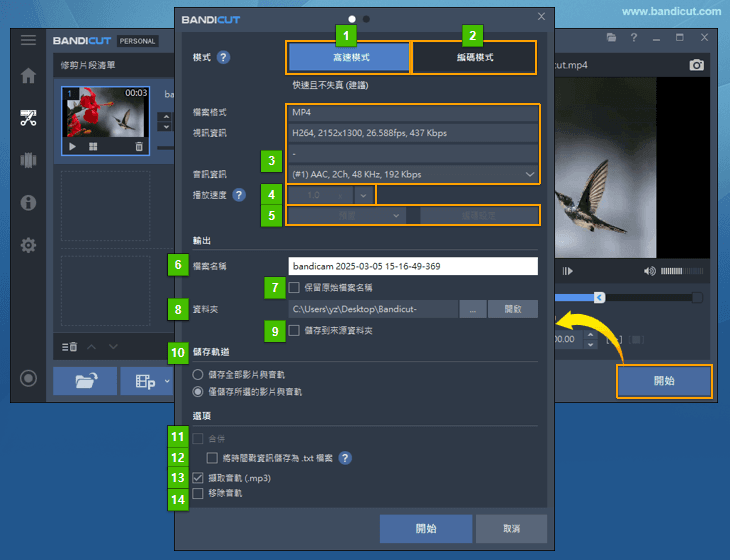The width and height of the screenshot is (730, 560).
Task: Select the Cut scissors icon in sidebar
Action: pyautogui.click(x=28, y=118)
